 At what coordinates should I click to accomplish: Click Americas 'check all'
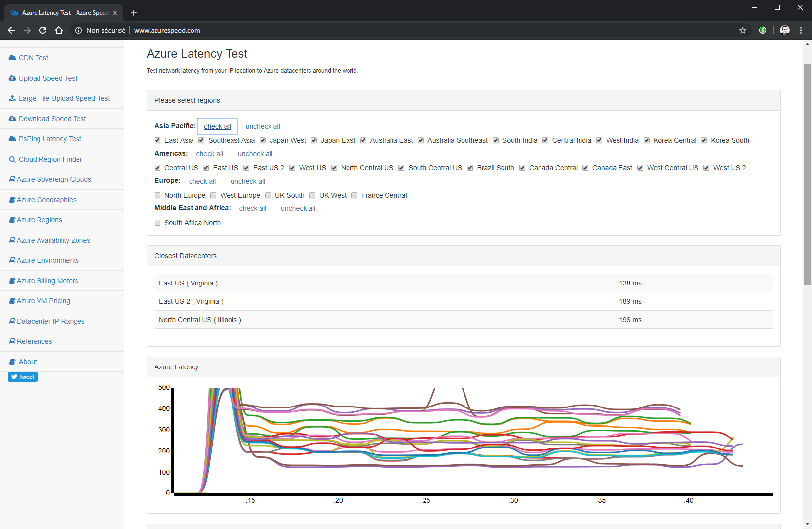210,154
